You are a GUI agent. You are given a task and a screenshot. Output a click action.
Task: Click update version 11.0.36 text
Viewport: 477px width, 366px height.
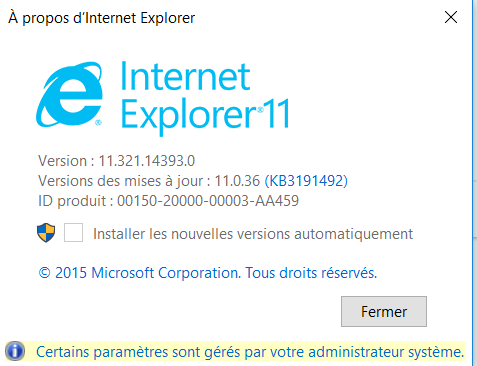[237, 181]
